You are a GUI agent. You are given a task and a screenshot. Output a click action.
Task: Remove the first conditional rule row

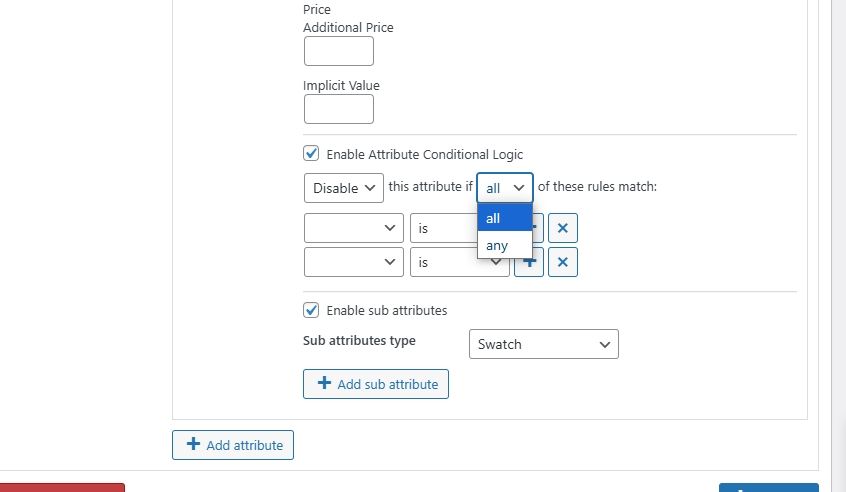[563, 228]
